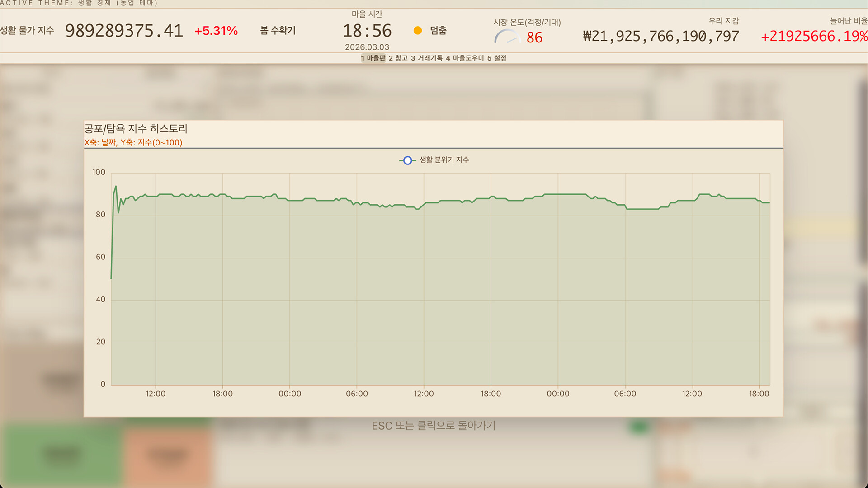This screenshot has height=488, width=868.
Task: Click the orange 멈춤 status dot
Action: [418, 31]
